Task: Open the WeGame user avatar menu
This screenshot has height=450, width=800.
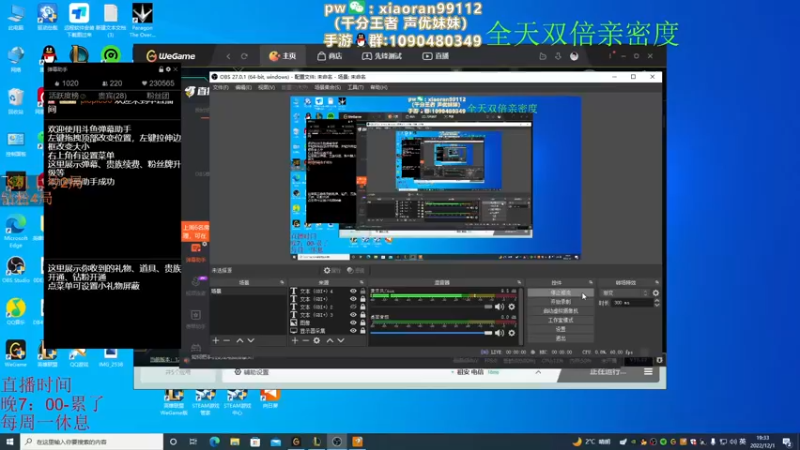Action: click(x=574, y=56)
